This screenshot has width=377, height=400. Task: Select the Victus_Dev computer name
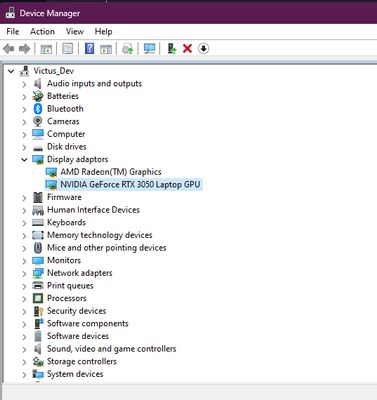[x=54, y=71]
